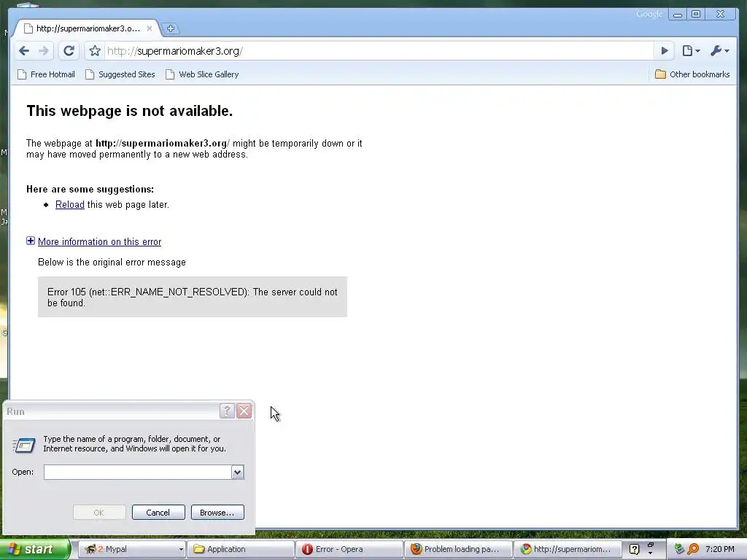
Task: Click Cancel in the Run dialog
Action: [x=158, y=513]
